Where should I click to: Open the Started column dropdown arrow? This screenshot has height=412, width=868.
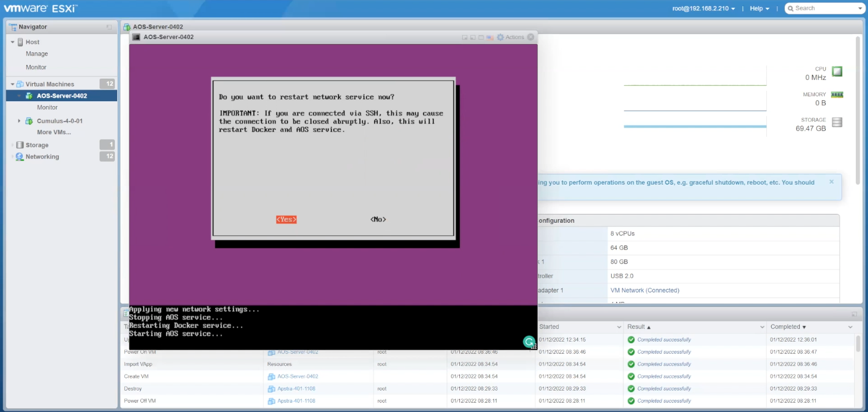click(x=619, y=327)
